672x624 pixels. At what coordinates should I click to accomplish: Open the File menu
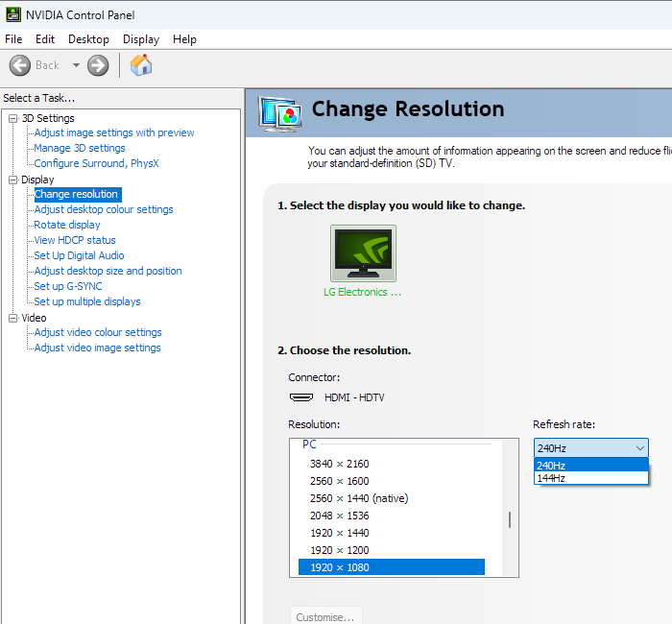pos(13,39)
